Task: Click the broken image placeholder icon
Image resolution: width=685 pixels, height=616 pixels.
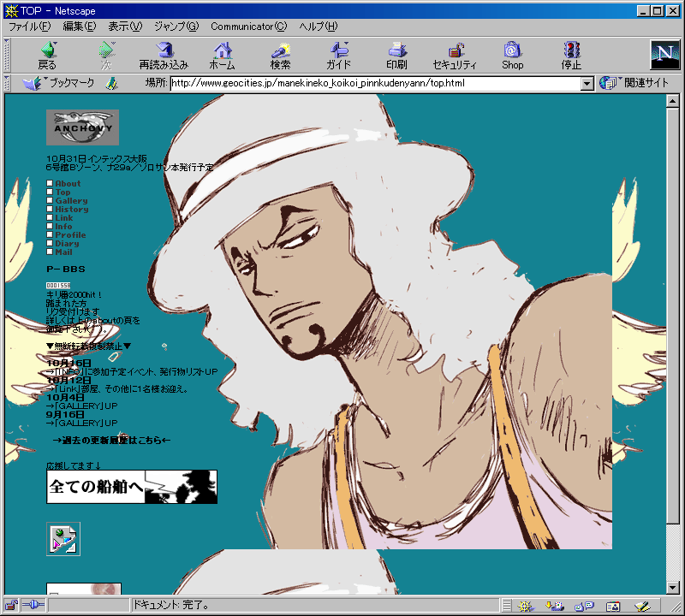Action: tap(63, 539)
